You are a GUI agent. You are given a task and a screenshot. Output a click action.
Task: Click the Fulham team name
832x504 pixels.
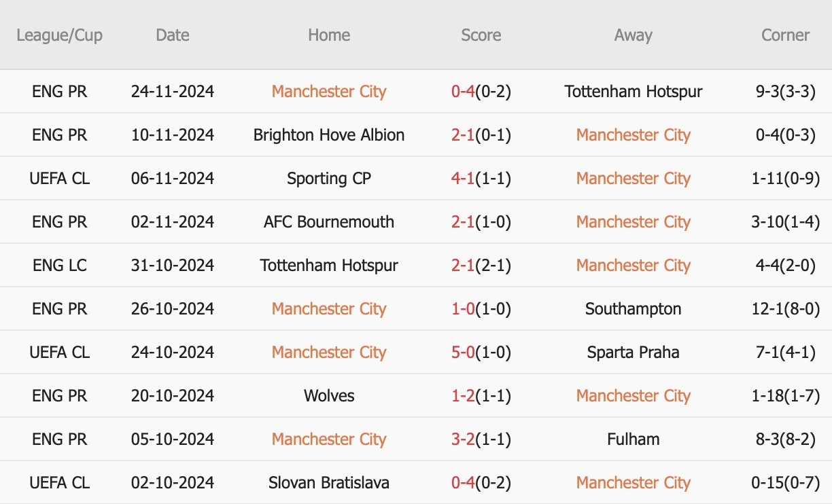pos(633,439)
